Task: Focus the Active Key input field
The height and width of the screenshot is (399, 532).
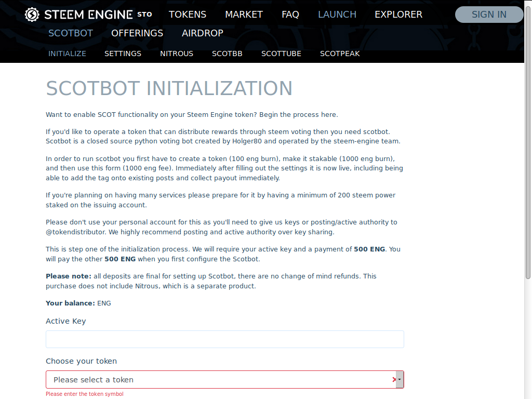Action: 224,339
